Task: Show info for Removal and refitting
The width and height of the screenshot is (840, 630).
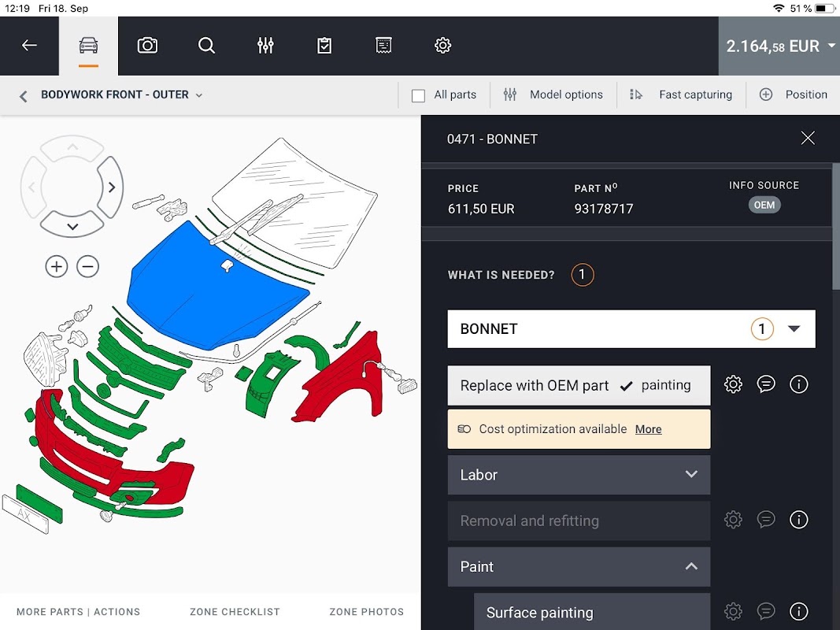Action: (x=799, y=519)
